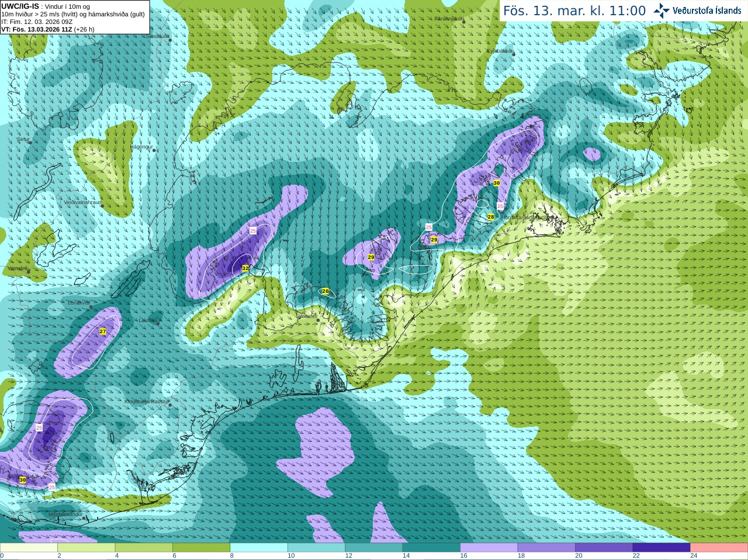The image size is (748, 560).
Task: Click the yellow gust marker 28
Action: pos(491,217)
